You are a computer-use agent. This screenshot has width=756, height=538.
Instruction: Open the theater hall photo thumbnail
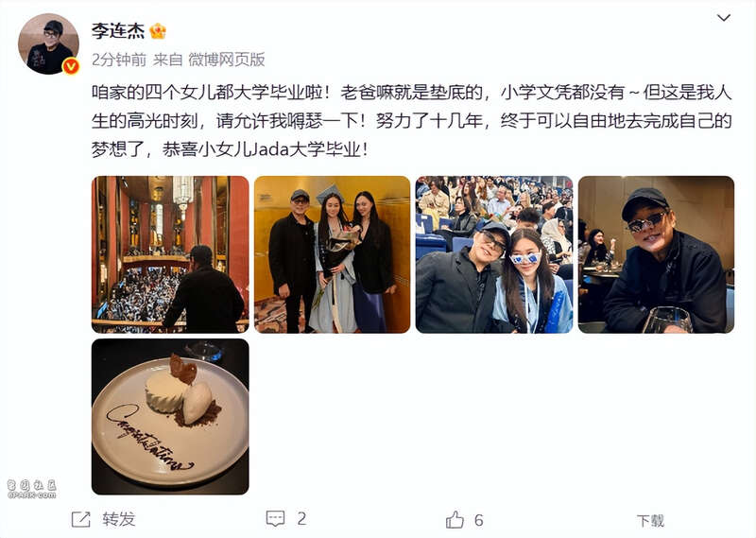170,254
